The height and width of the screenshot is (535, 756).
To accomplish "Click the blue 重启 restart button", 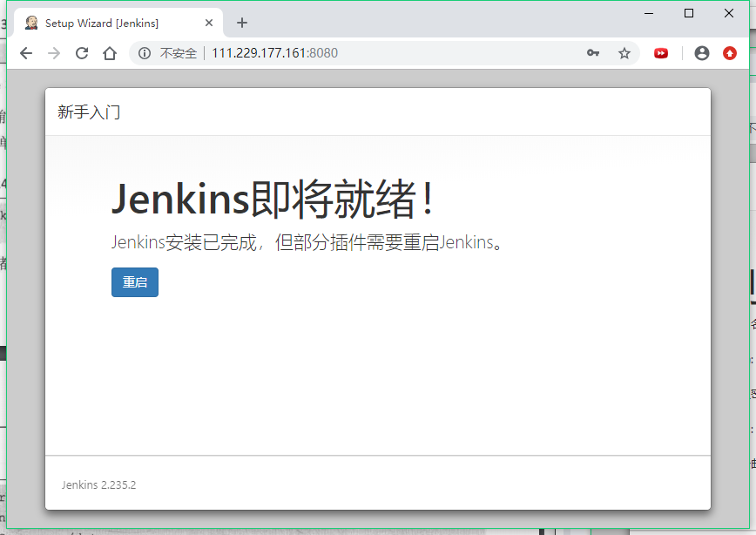I will tap(134, 282).
